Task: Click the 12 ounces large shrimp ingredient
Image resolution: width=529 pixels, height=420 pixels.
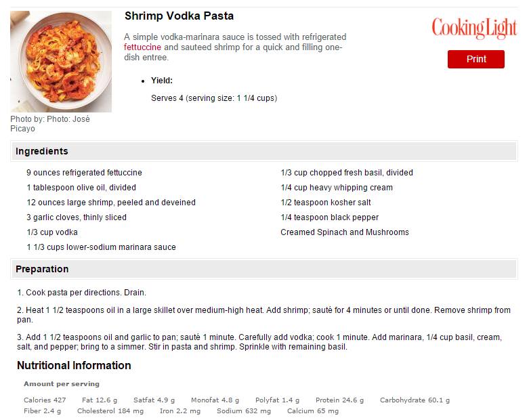Action: pos(111,203)
